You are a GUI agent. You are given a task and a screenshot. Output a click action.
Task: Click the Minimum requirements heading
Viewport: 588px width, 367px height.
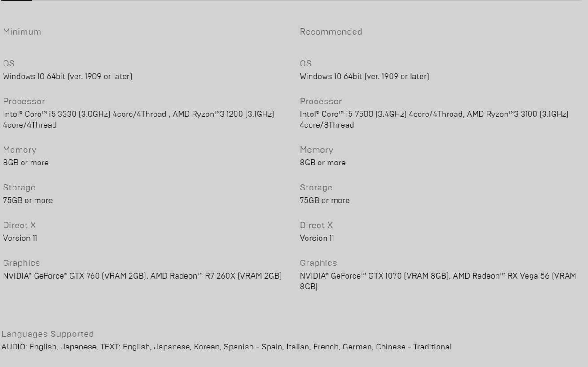22,32
